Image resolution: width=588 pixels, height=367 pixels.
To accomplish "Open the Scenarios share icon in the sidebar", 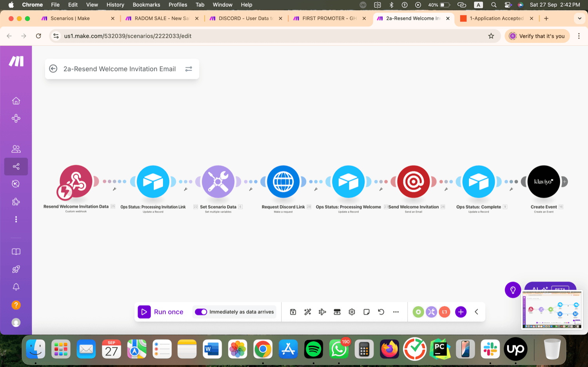I will click(x=16, y=166).
